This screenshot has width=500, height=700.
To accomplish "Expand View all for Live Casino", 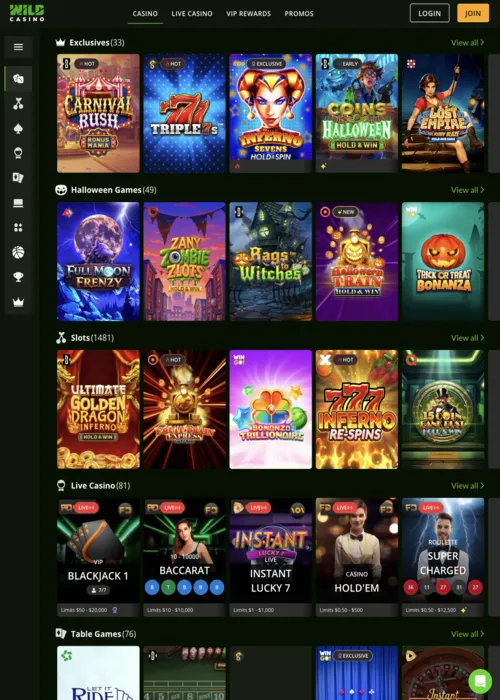I will pyautogui.click(x=467, y=486).
